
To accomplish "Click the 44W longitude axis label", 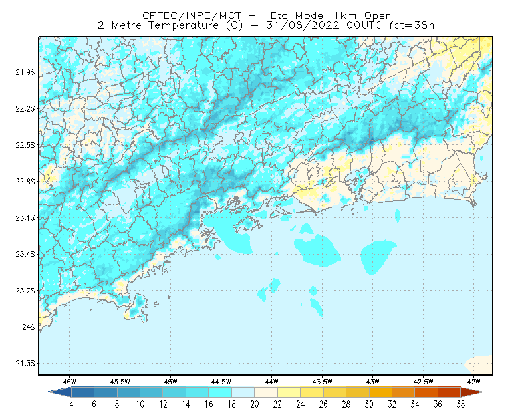I will coord(272,382).
